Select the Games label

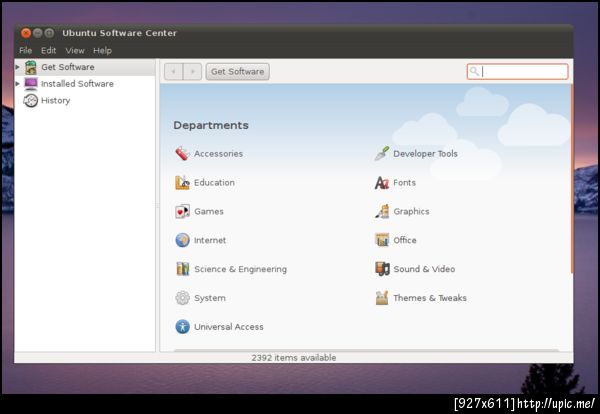209,211
